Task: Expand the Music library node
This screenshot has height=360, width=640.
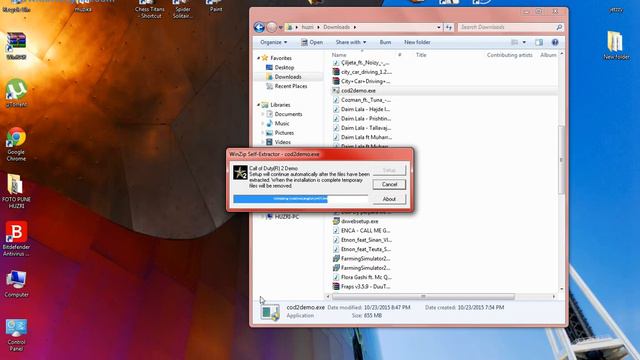Action: point(263,124)
